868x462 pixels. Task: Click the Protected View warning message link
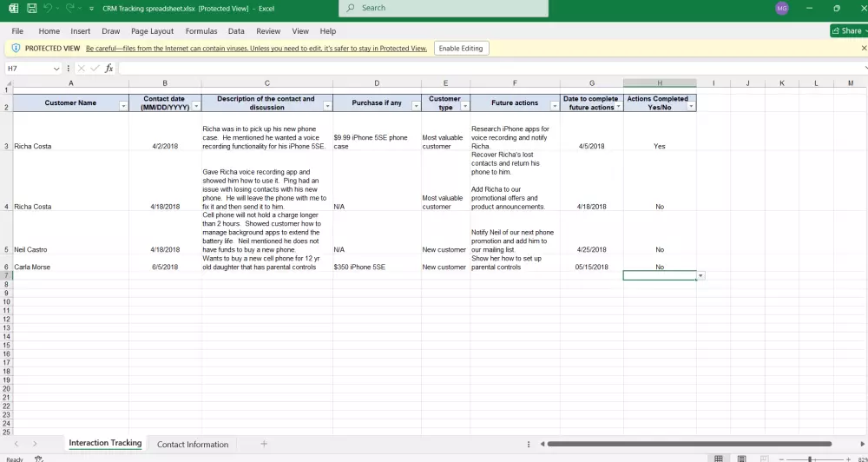(x=256, y=49)
